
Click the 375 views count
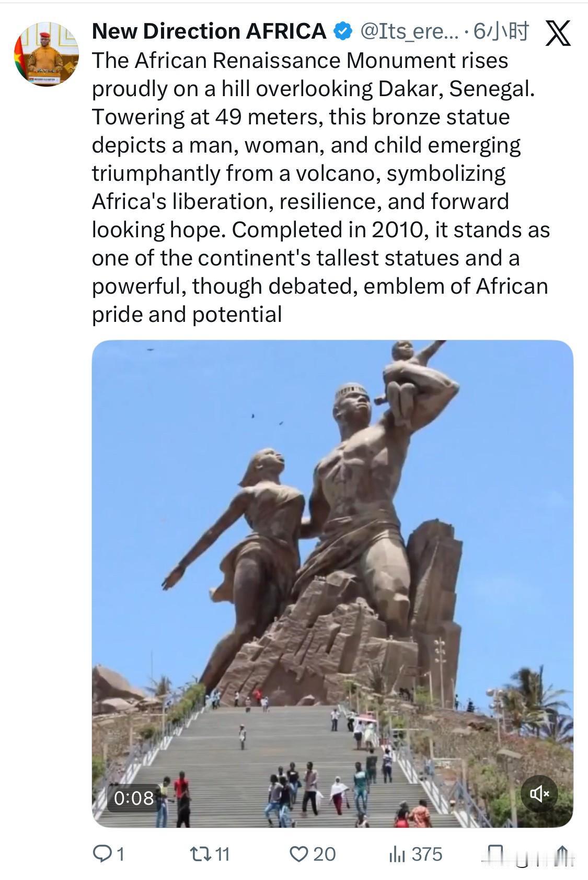tap(427, 854)
